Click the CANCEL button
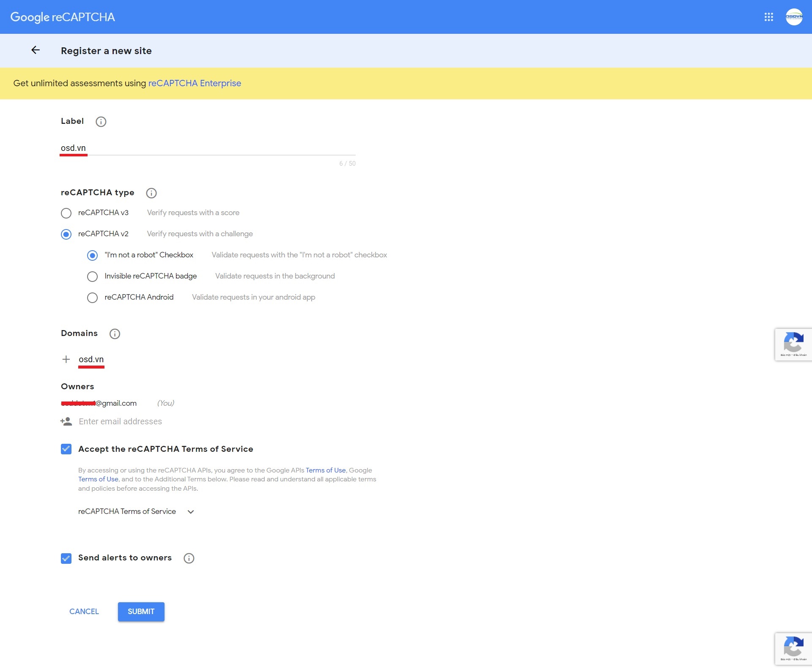The width and height of the screenshot is (812, 672). [x=84, y=612]
